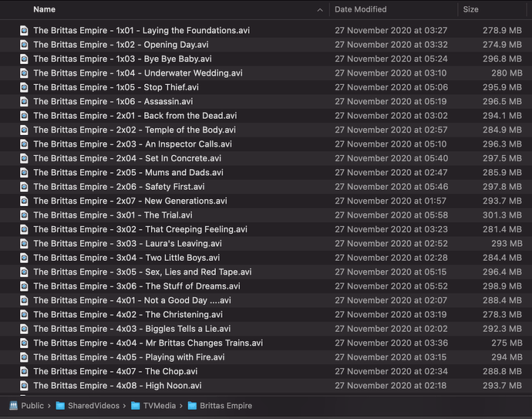The height and width of the screenshot is (419, 532).
Task: Go to Public in the path bar
Action: click(32, 406)
